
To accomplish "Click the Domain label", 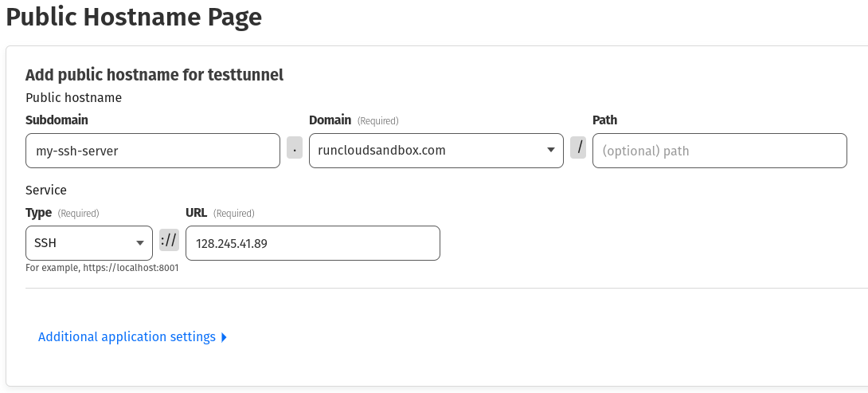I will point(330,120).
